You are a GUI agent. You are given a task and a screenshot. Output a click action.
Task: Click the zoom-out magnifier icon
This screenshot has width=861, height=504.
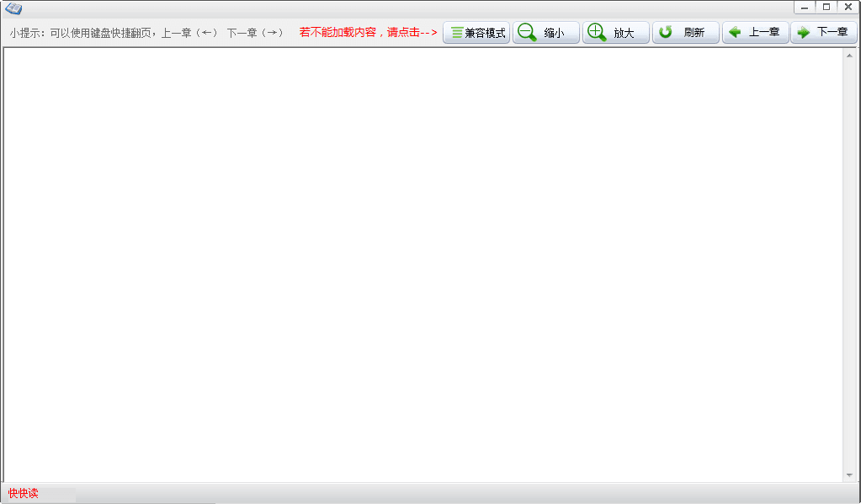527,33
